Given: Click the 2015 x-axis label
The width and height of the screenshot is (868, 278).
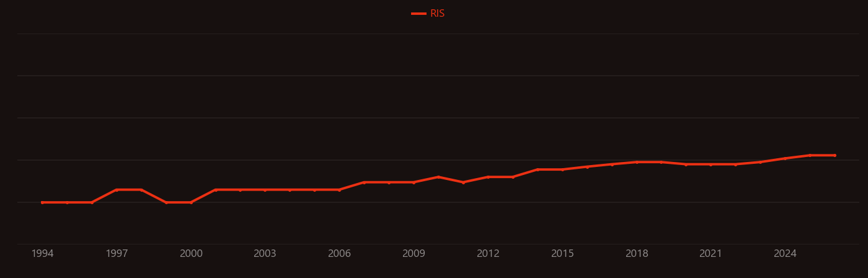Looking at the screenshot, I should pos(562,254).
